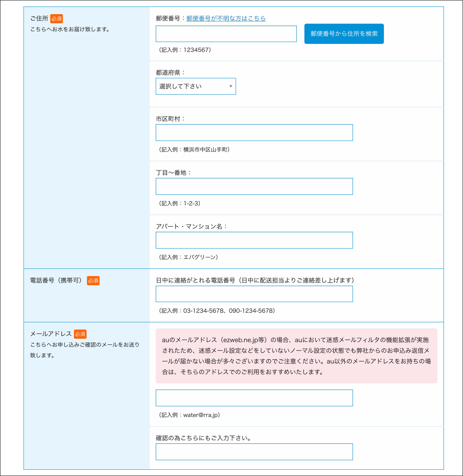Click the 郵便番号 postal code input field
This screenshot has width=463, height=476.
click(x=226, y=34)
